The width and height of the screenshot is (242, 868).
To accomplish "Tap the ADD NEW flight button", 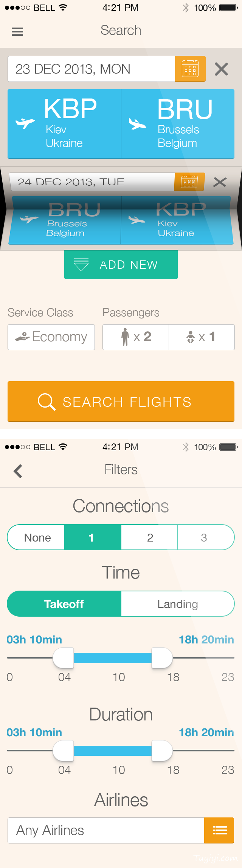I will (121, 265).
